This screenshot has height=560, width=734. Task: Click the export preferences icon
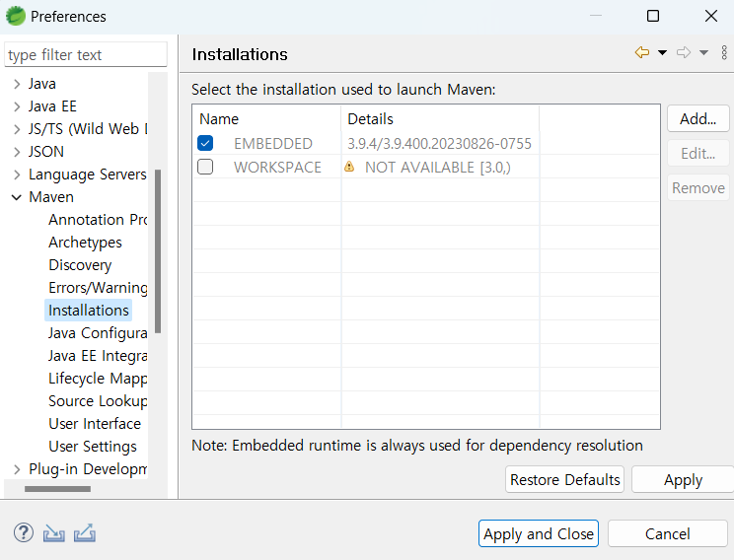[85, 532]
